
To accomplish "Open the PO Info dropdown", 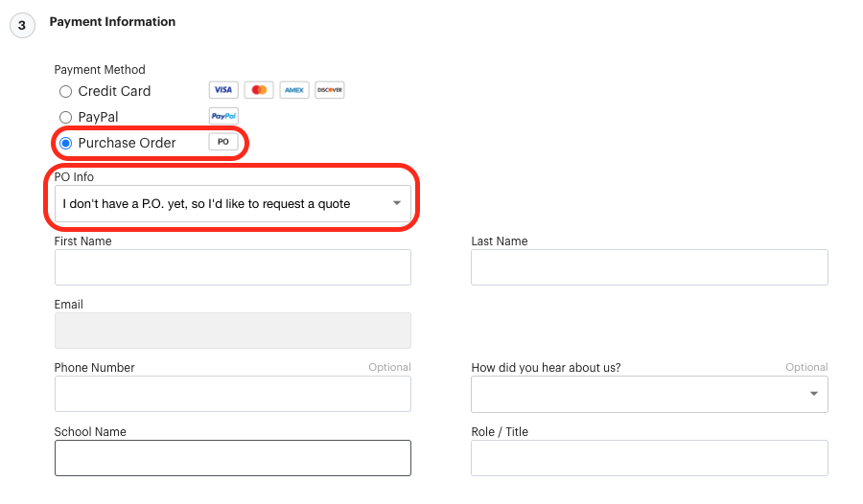I will (233, 203).
